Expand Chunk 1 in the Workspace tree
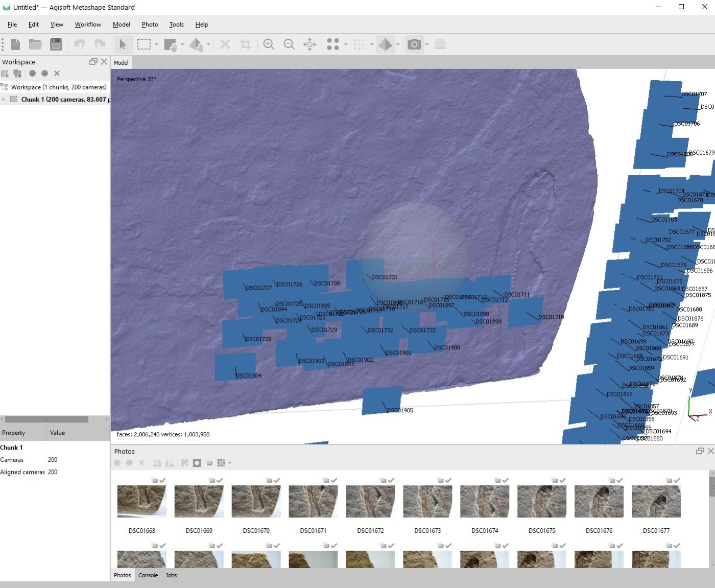This screenshot has height=588, width=715. pyautogui.click(x=4, y=99)
